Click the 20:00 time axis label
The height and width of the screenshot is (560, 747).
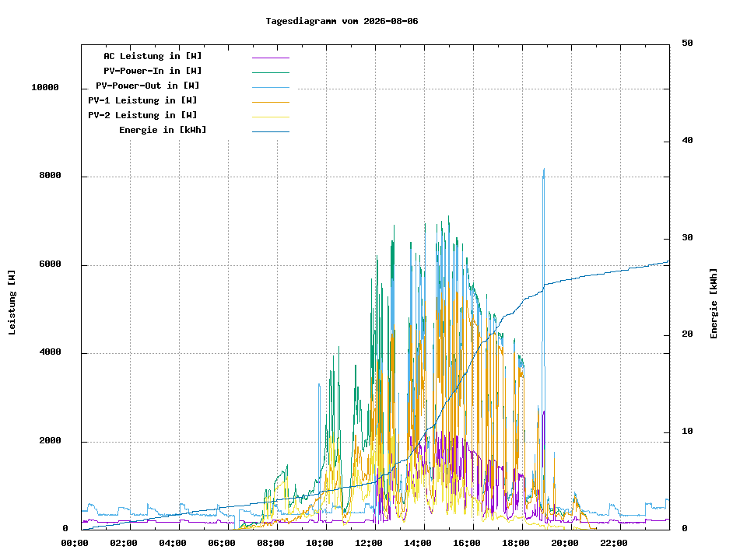click(565, 544)
